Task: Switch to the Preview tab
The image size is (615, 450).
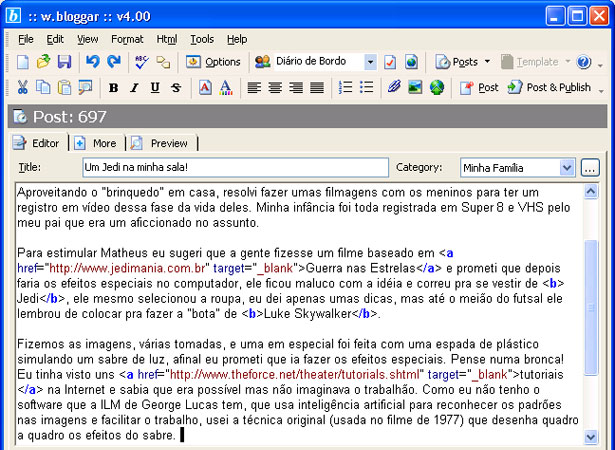Action: pyautogui.click(x=160, y=143)
